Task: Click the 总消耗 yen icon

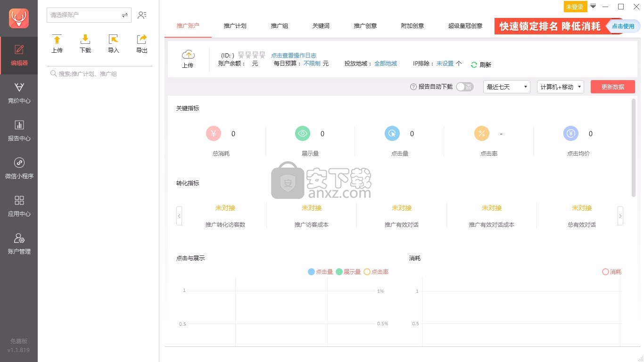Action: [x=214, y=133]
